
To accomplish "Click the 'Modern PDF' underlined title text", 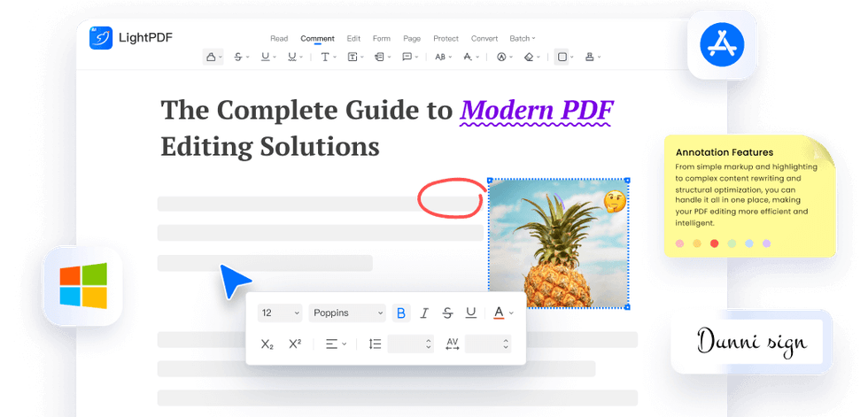I will pos(537,111).
